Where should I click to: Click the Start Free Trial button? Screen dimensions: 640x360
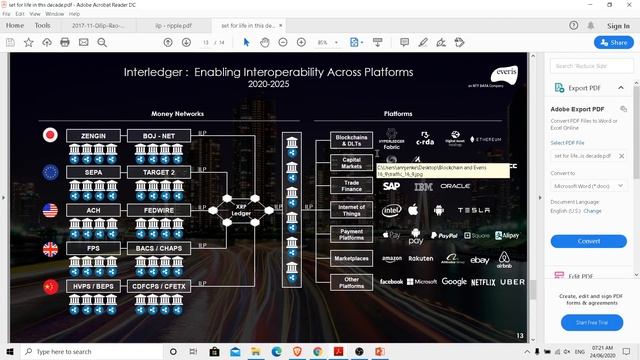(x=592, y=322)
